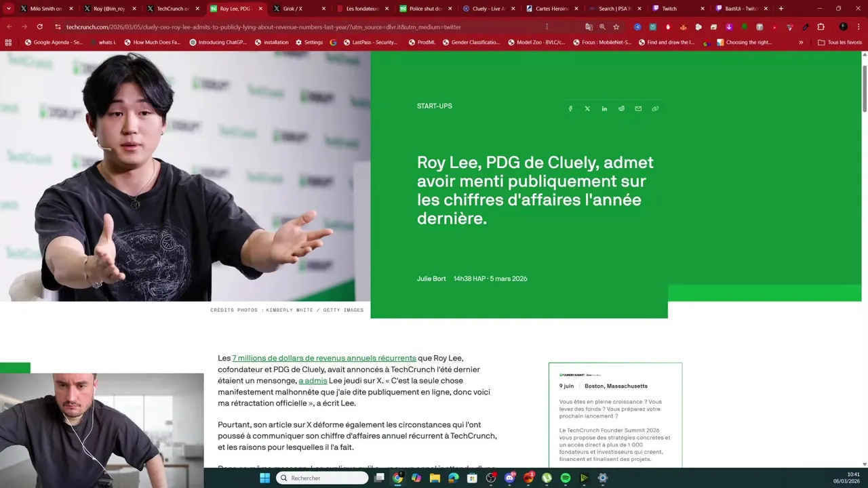Open LastPass - Security bookmark

370,42
